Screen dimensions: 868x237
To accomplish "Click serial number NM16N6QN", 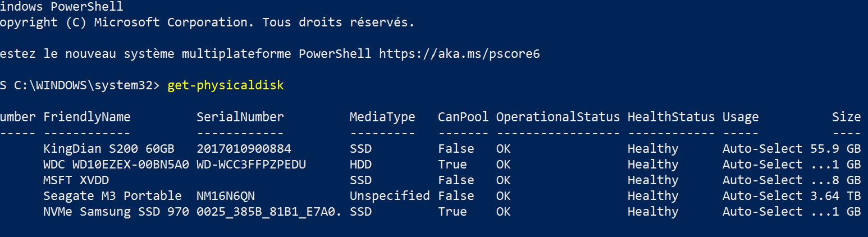I will click(x=226, y=196).
